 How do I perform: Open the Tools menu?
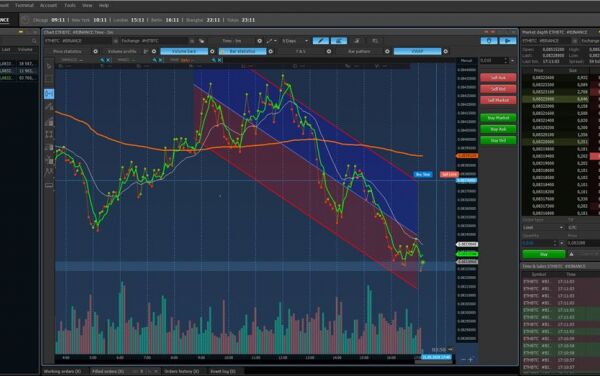click(70, 5)
